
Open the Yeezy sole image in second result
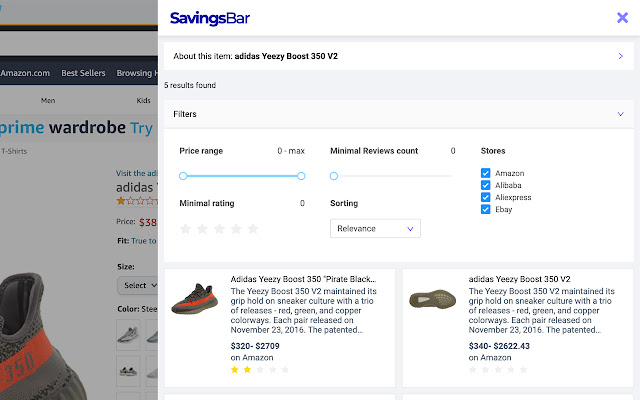click(433, 299)
